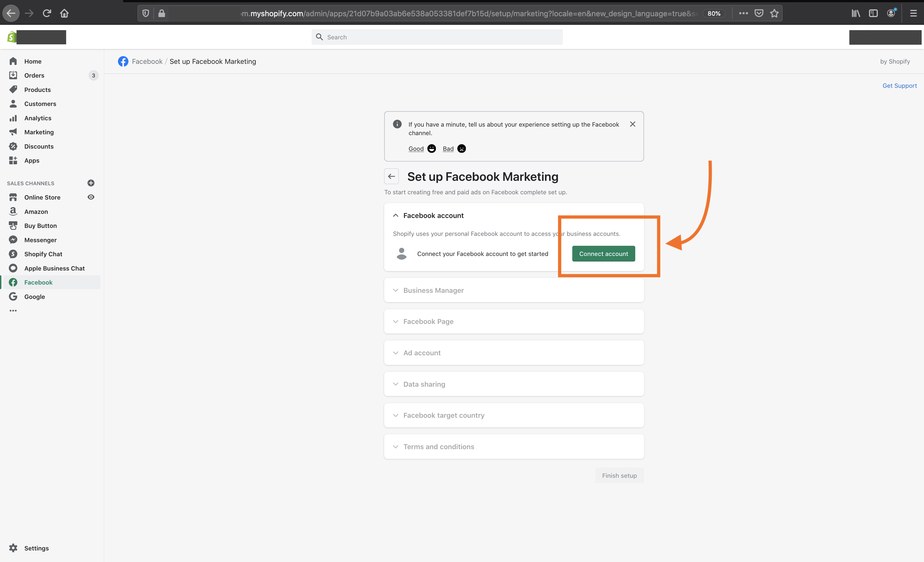Open the Online Store channel
The image size is (924, 562).
pos(42,197)
